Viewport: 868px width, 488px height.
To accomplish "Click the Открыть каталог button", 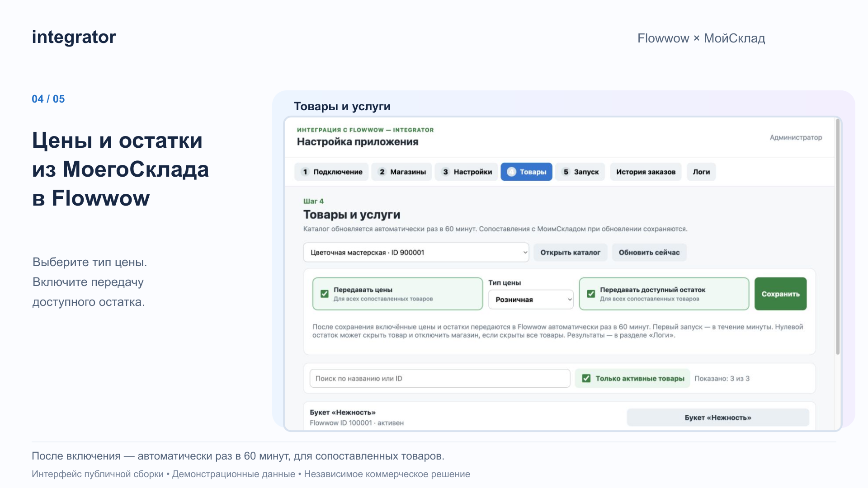I will [570, 252].
